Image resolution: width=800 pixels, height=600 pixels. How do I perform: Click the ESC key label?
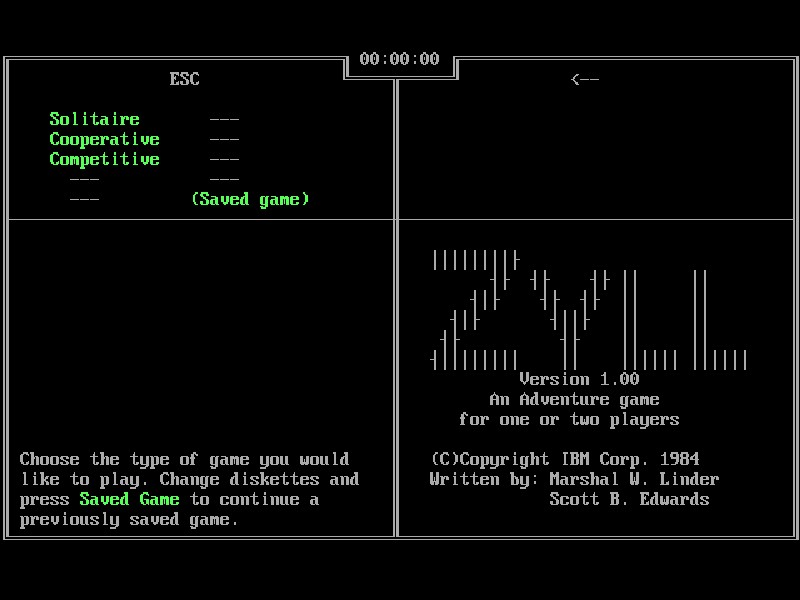tap(184, 79)
